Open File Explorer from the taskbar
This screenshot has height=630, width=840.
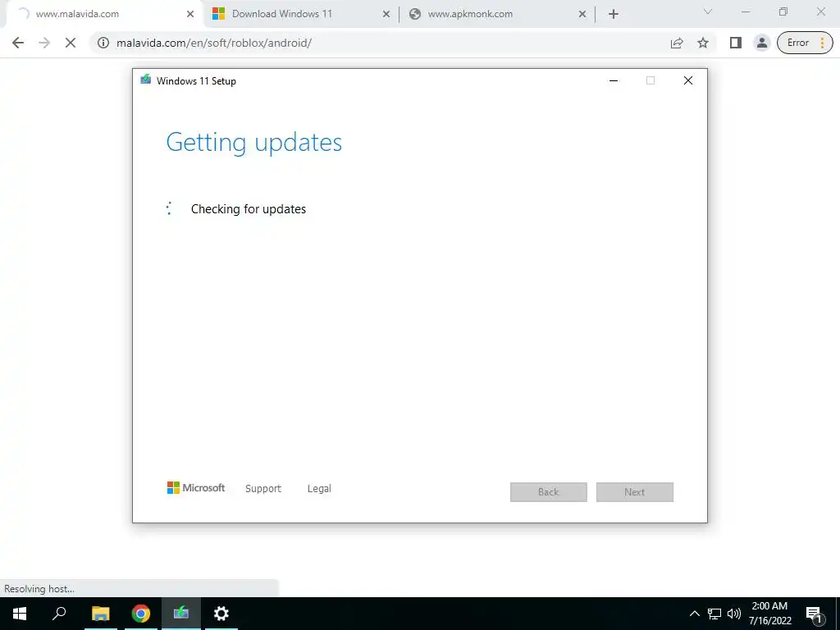100,614
